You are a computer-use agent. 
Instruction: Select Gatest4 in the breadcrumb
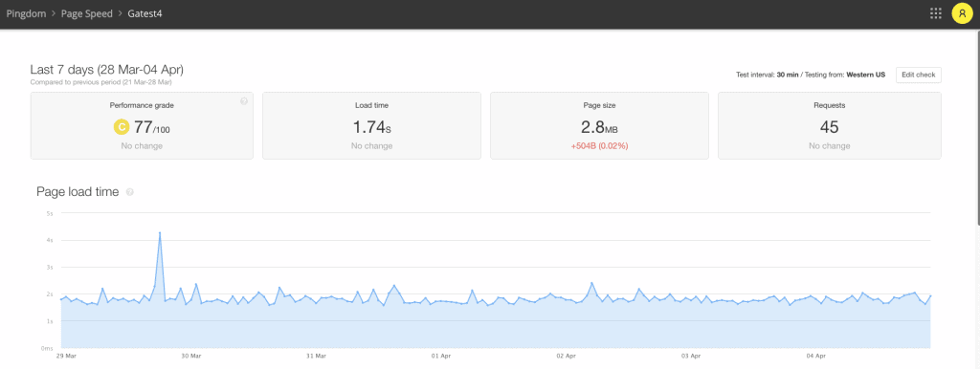(x=146, y=13)
